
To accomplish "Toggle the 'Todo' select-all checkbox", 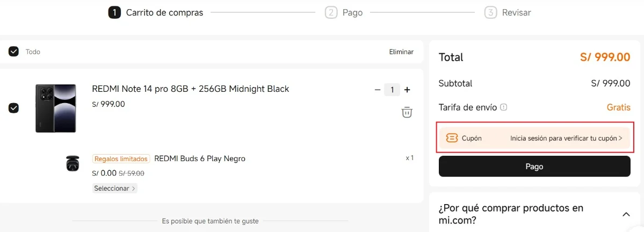I will tap(14, 52).
